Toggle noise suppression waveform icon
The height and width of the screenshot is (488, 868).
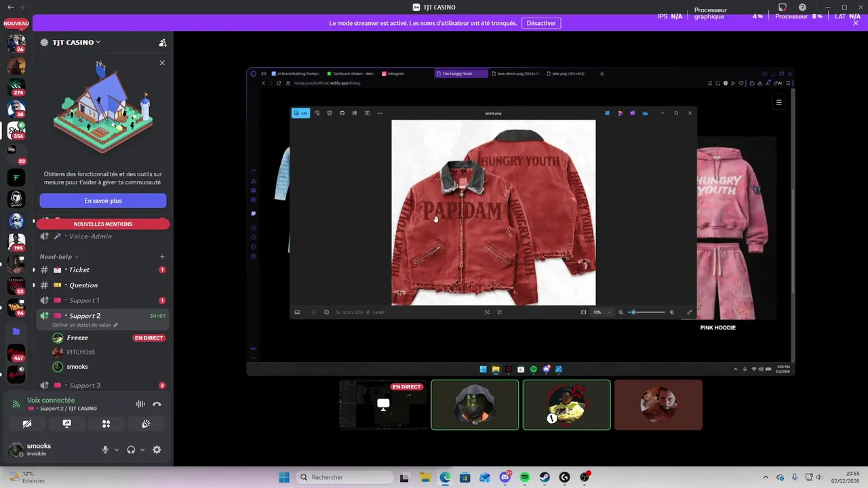[x=140, y=404]
